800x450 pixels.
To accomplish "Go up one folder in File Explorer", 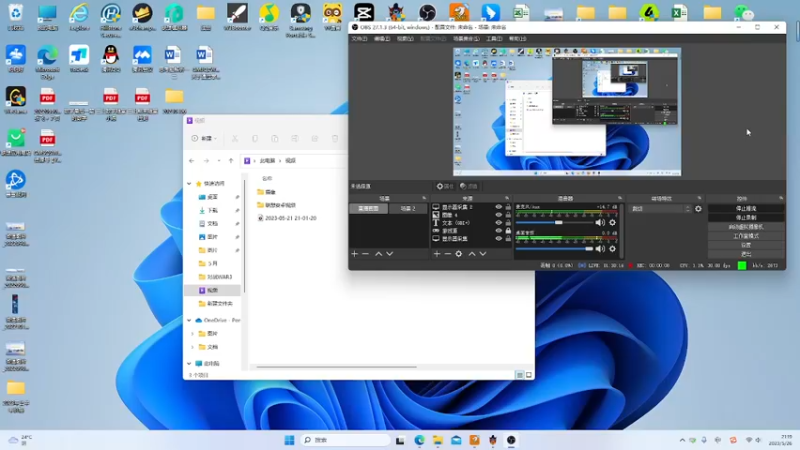I will click(x=231, y=161).
